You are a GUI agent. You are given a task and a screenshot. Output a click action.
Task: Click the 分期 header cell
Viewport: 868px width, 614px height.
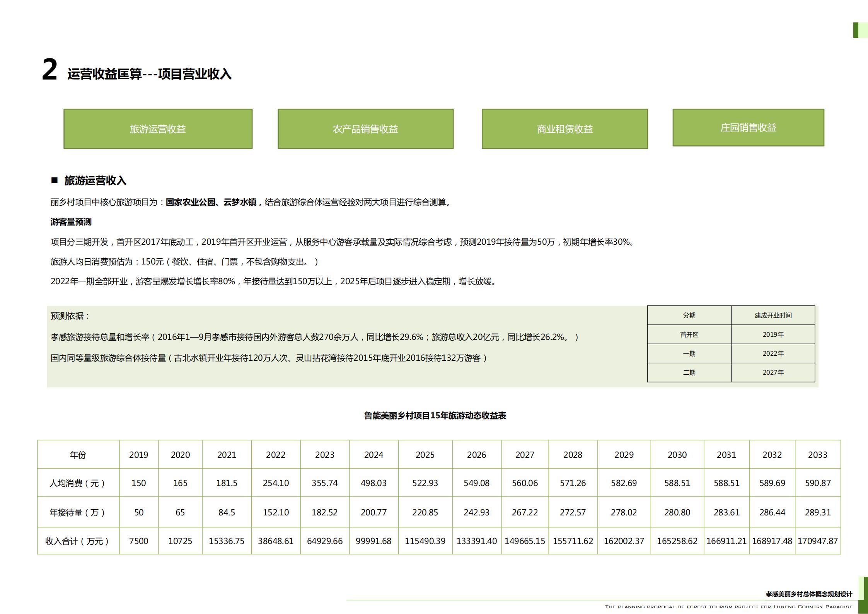click(689, 315)
